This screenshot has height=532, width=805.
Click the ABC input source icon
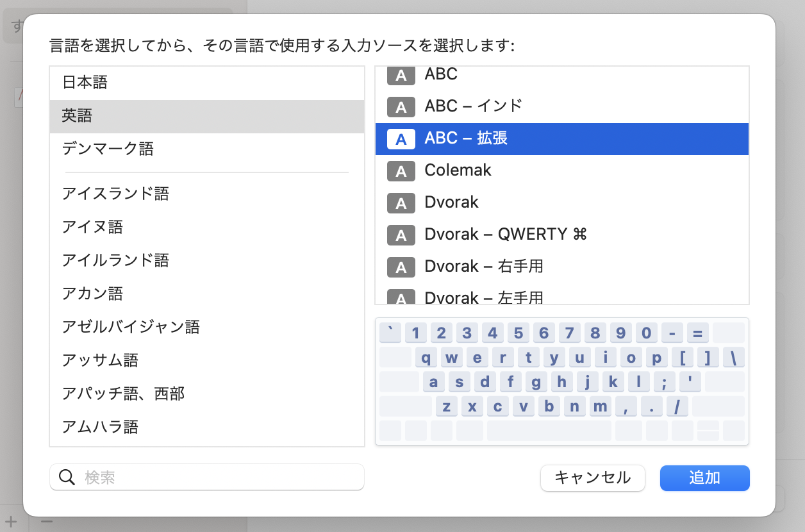401,76
